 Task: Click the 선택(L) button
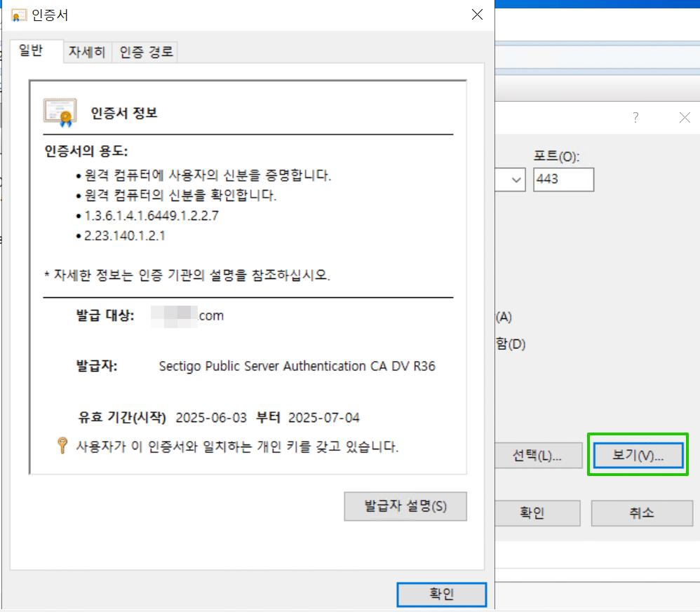coord(538,455)
